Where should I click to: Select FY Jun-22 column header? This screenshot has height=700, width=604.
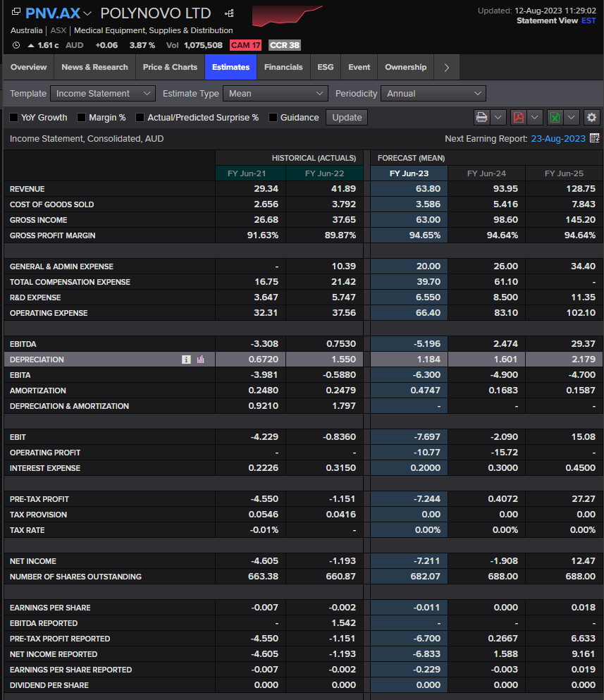tap(324, 173)
